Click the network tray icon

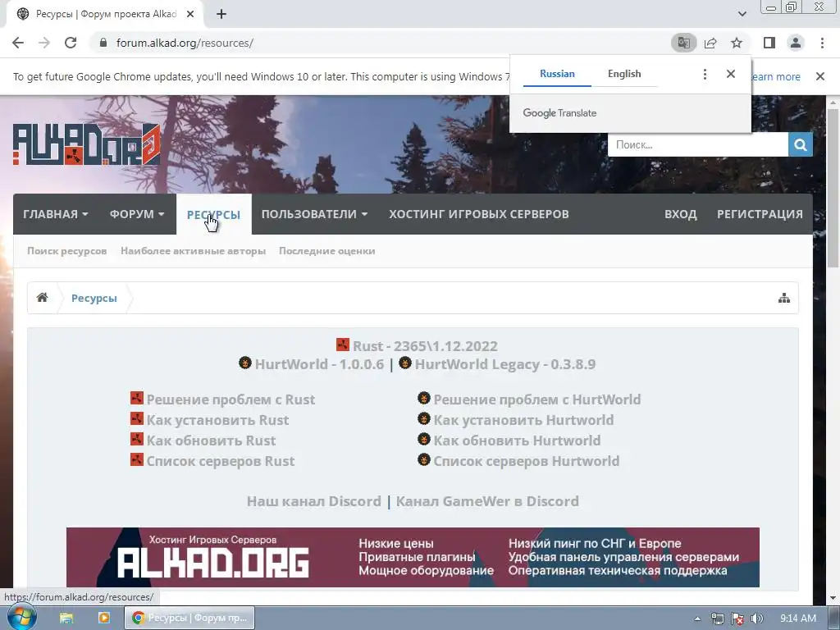coord(717,619)
